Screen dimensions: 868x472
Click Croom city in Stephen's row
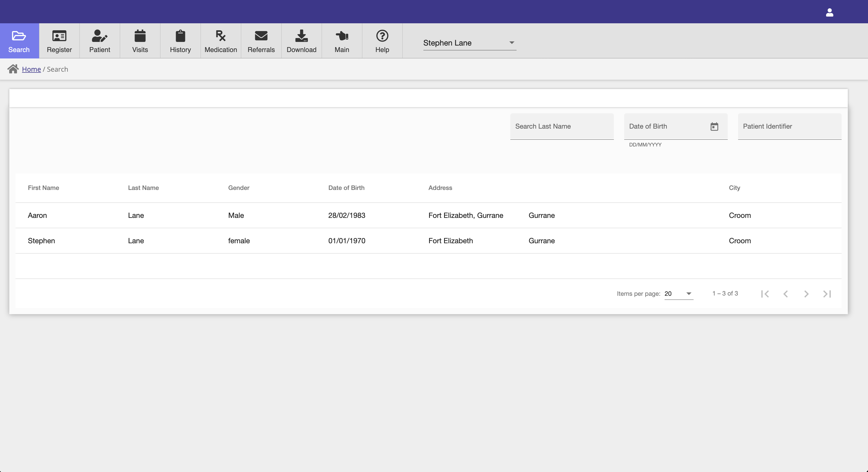point(740,241)
